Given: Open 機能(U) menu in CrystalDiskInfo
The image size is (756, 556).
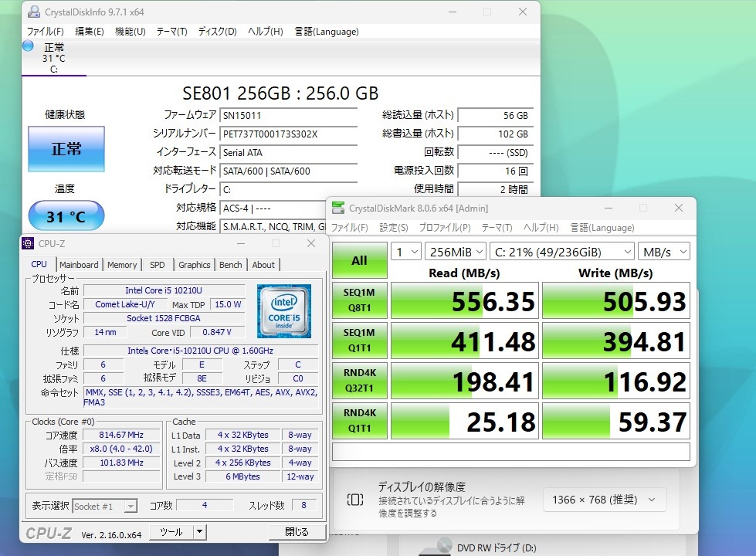Looking at the screenshot, I should [131, 32].
